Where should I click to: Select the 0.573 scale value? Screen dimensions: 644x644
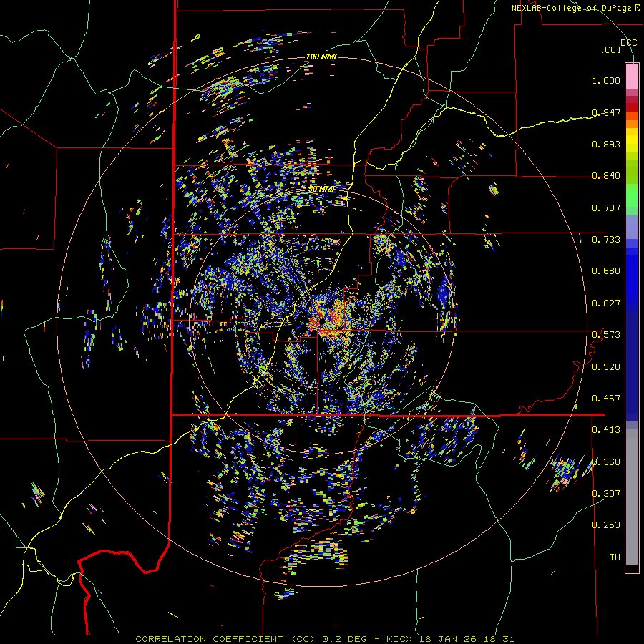point(606,335)
